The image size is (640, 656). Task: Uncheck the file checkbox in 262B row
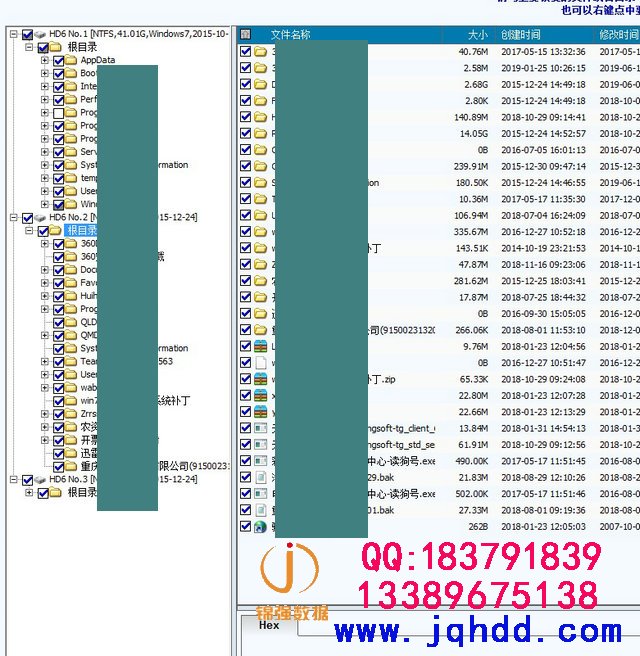point(246,526)
